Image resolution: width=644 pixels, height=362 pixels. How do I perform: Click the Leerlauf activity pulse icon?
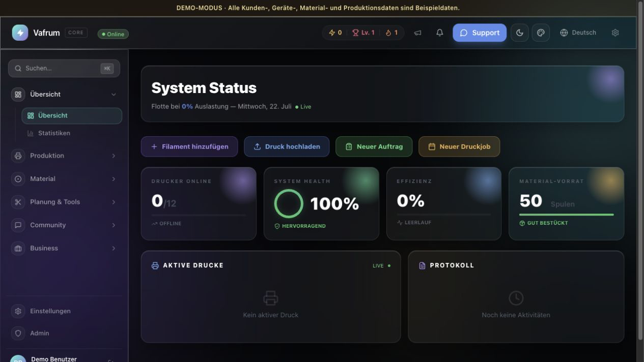point(400,223)
